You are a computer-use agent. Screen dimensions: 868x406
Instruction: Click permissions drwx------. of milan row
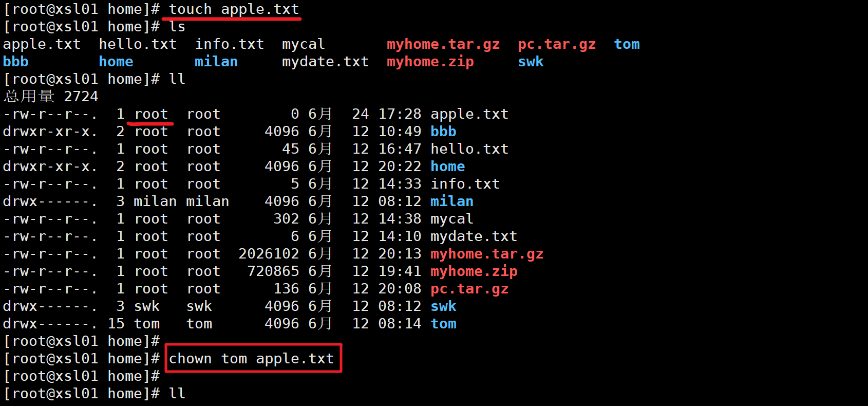point(50,201)
